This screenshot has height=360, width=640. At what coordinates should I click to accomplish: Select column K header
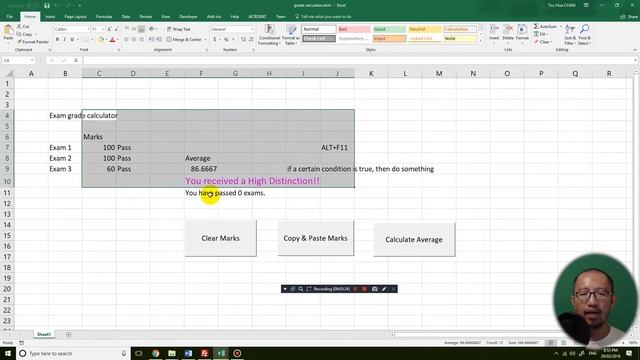pyautogui.click(x=371, y=73)
